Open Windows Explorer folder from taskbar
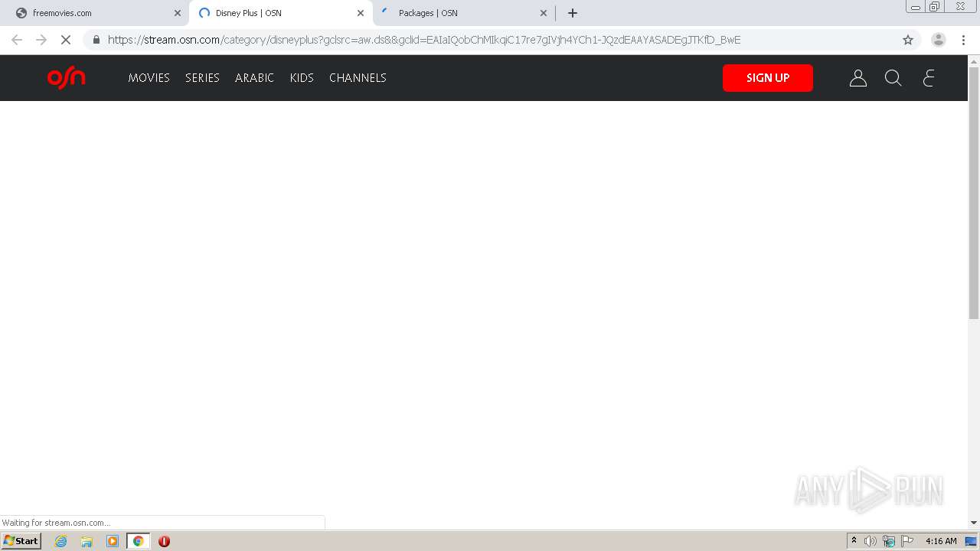This screenshot has height=551, width=980. click(x=87, y=541)
